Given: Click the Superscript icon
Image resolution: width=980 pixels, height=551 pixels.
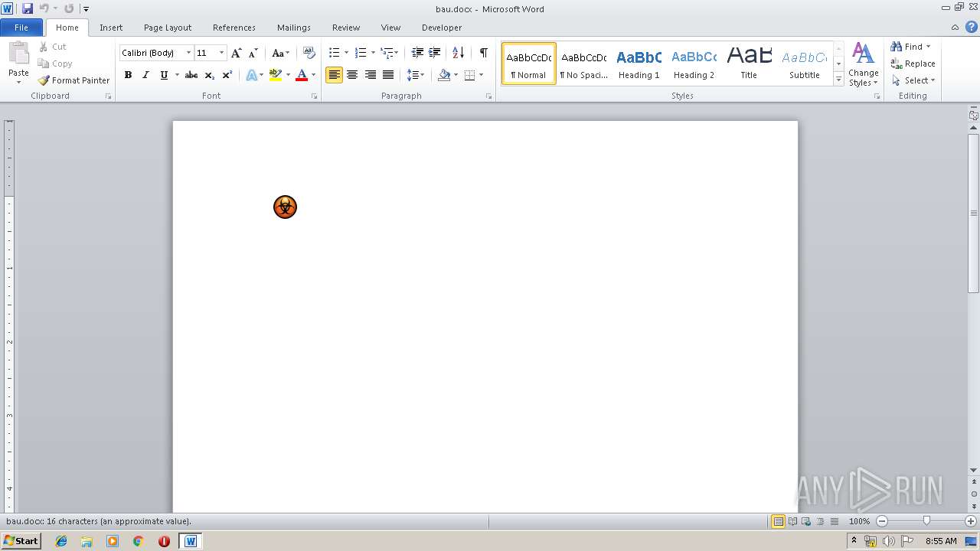Looking at the screenshot, I should point(227,75).
